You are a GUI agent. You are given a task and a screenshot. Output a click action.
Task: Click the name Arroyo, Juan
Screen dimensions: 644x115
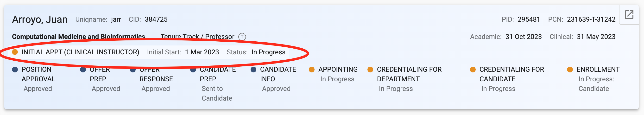pyautogui.click(x=40, y=19)
